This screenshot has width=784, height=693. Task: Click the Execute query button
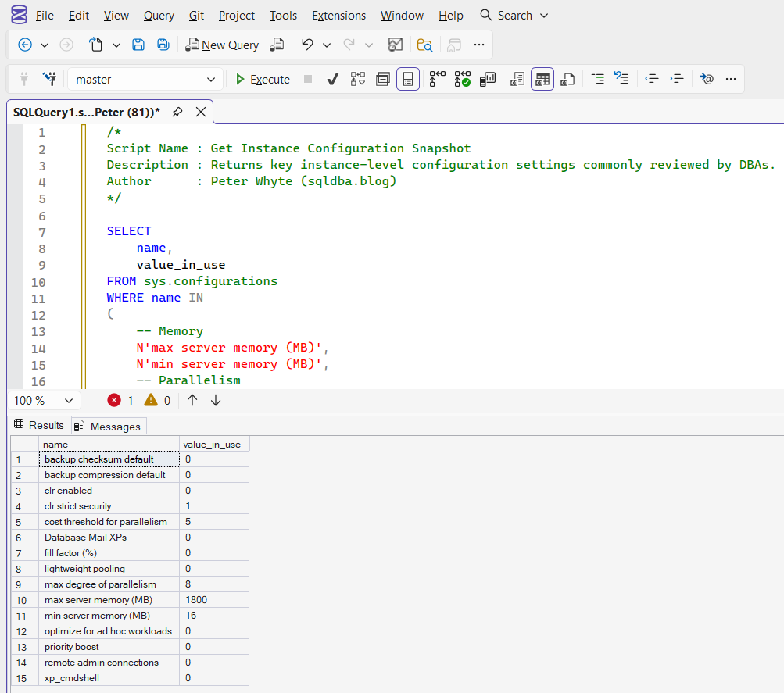[262, 79]
